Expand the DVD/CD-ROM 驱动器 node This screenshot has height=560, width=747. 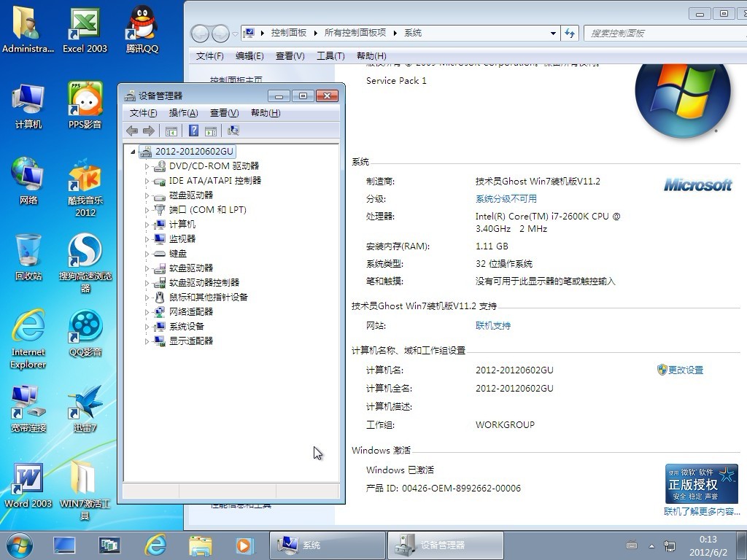tap(147, 166)
